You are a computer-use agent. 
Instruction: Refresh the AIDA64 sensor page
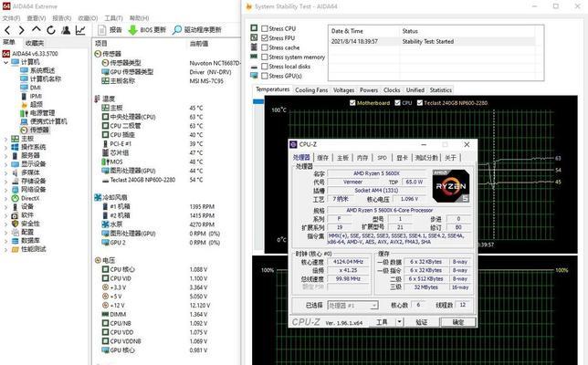pos(51,30)
